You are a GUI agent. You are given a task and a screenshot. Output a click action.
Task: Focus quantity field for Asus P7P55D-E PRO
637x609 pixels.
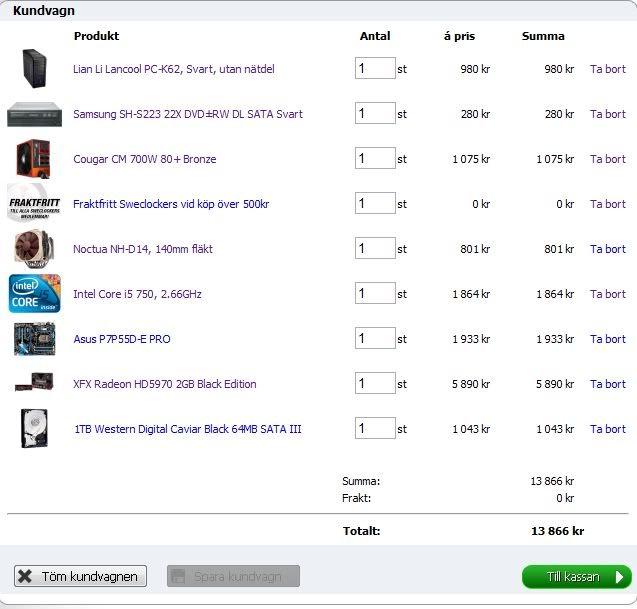click(375, 338)
